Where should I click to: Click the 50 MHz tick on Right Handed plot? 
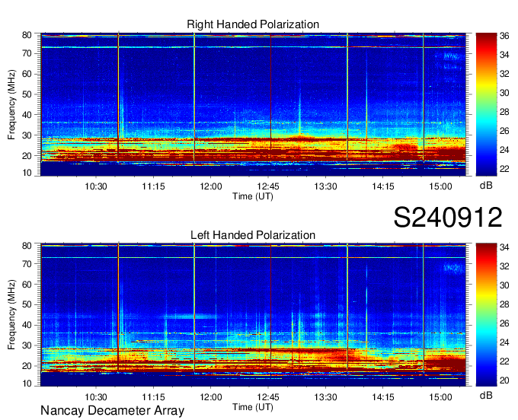[27, 94]
